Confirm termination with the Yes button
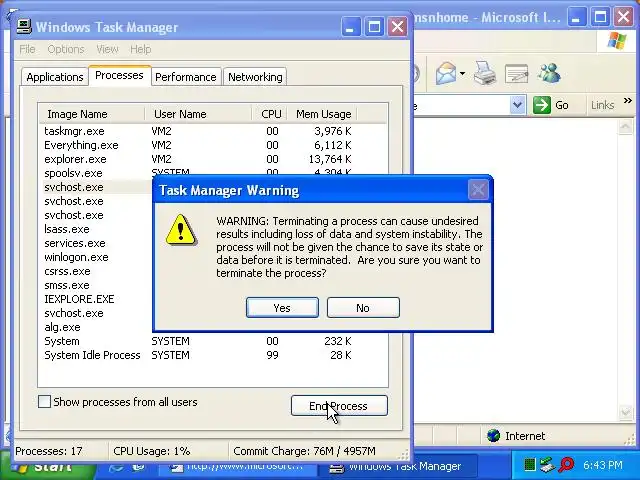 pyautogui.click(x=282, y=307)
